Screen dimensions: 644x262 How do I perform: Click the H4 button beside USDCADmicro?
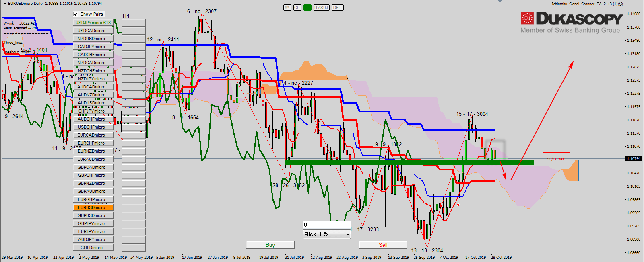pyautogui.click(x=133, y=31)
